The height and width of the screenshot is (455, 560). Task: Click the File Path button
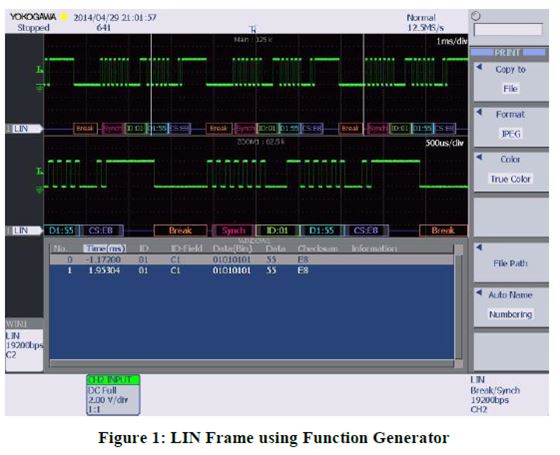pos(511,262)
